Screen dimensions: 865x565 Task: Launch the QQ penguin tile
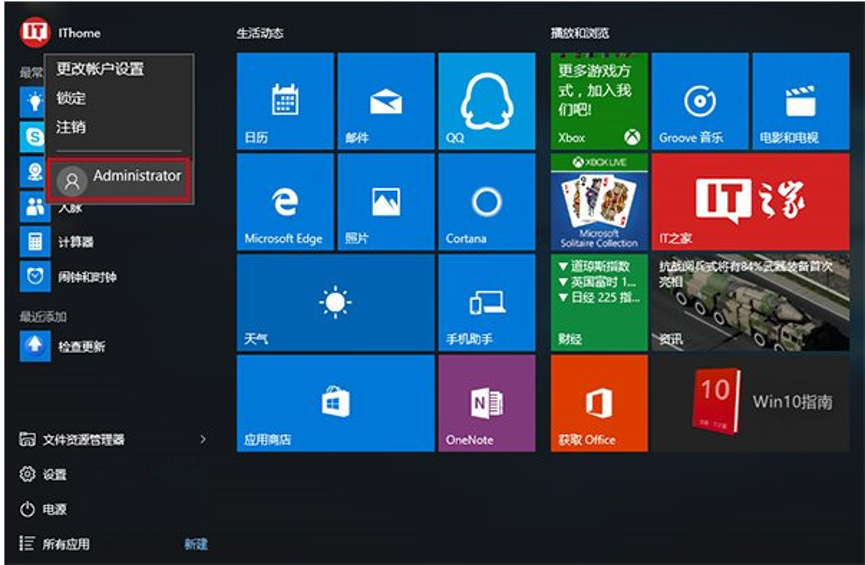tap(486, 100)
